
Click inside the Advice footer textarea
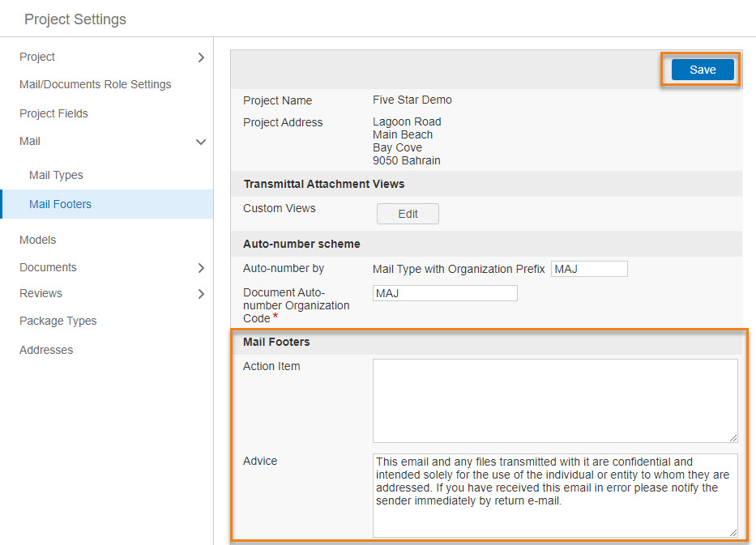coord(555,496)
